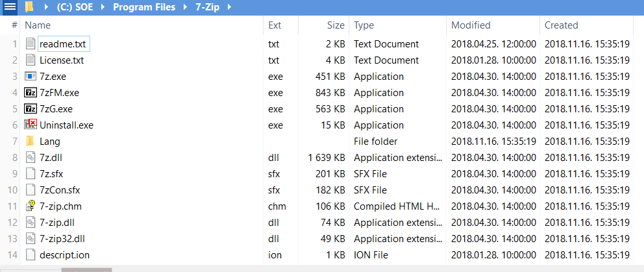Image resolution: width=644 pixels, height=272 pixels.
Task: Click the Uninstall.exe icon
Action: pos(31,125)
